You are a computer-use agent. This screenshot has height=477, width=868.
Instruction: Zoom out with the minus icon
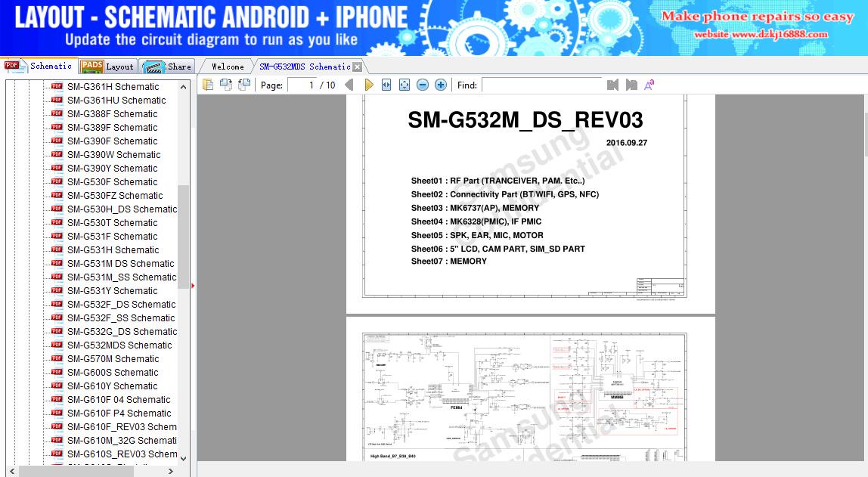pos(423,85)
